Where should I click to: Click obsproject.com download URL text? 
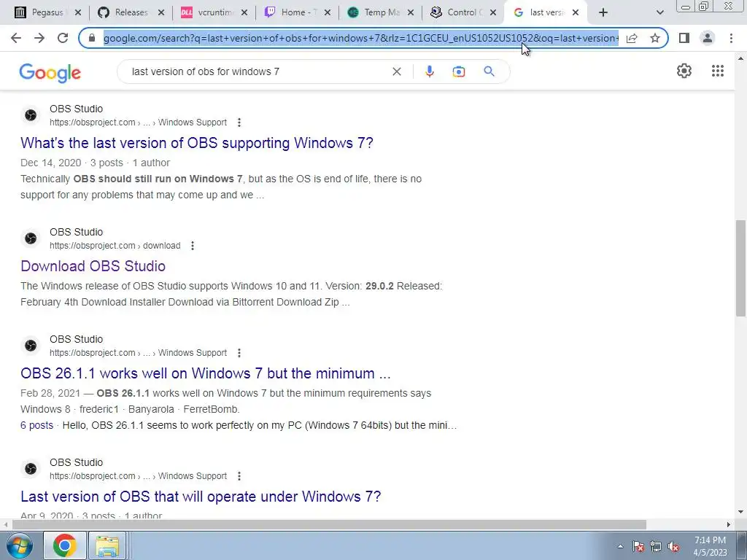[115, 246]
